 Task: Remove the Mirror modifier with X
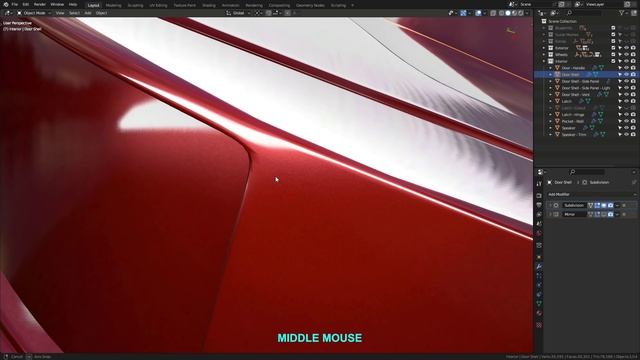pos(624,214)
